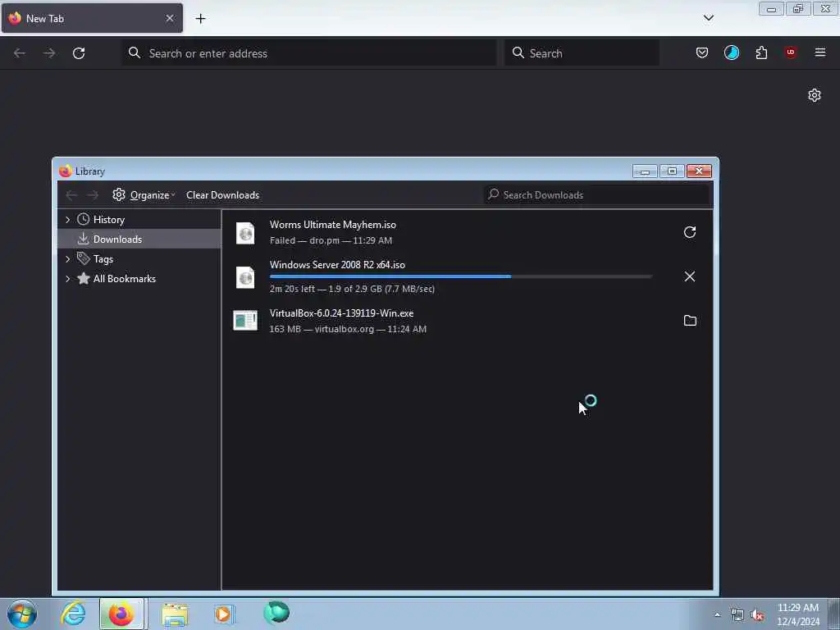Viewport: 840px width, 630px height.
Task: Select the Windows Server 2008 R2 x64.iso filename
Action: pos(337,265)
